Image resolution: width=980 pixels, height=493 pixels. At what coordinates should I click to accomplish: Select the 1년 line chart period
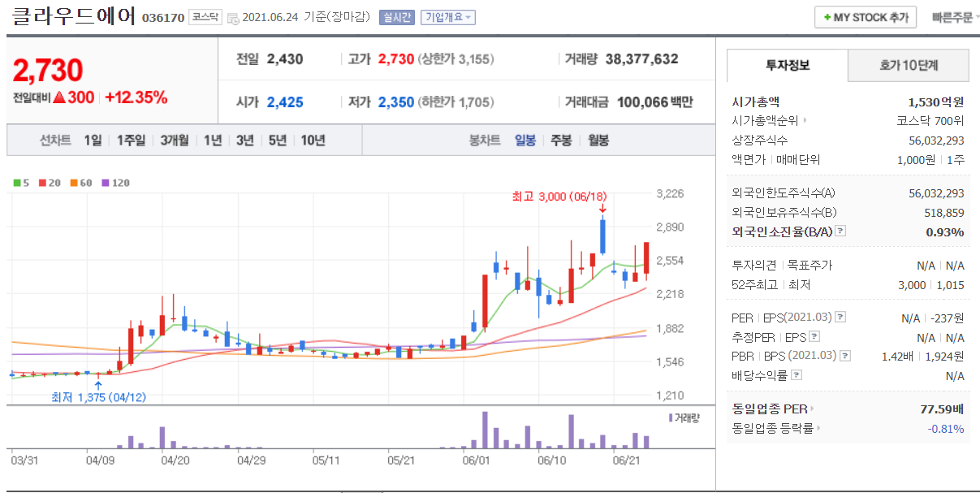click(213, 140)
